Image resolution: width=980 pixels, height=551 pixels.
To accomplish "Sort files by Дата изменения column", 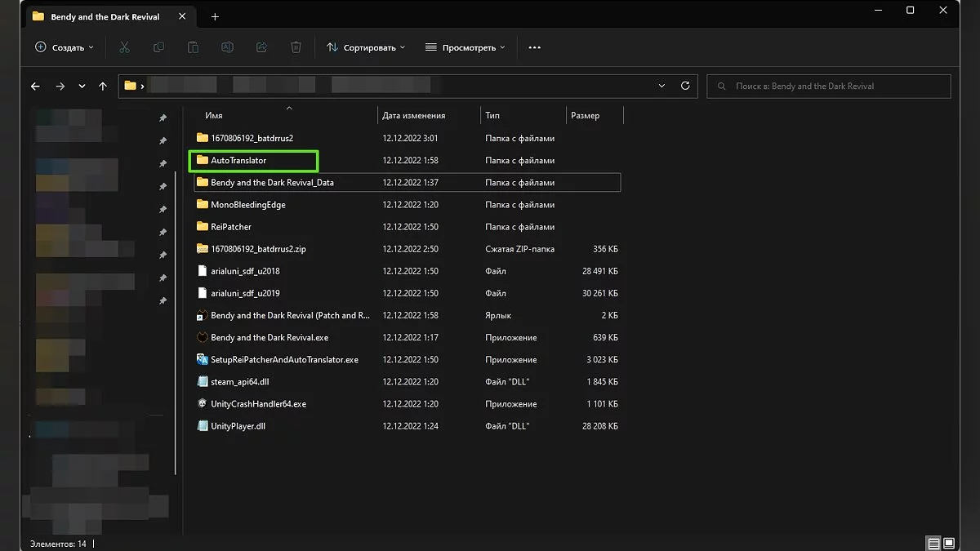I will (414, 116).
